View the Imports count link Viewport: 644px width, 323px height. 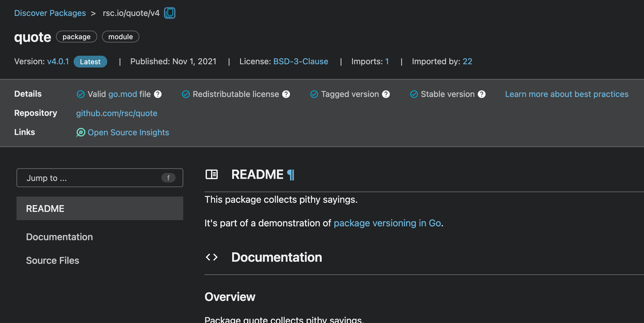(387, 62)
